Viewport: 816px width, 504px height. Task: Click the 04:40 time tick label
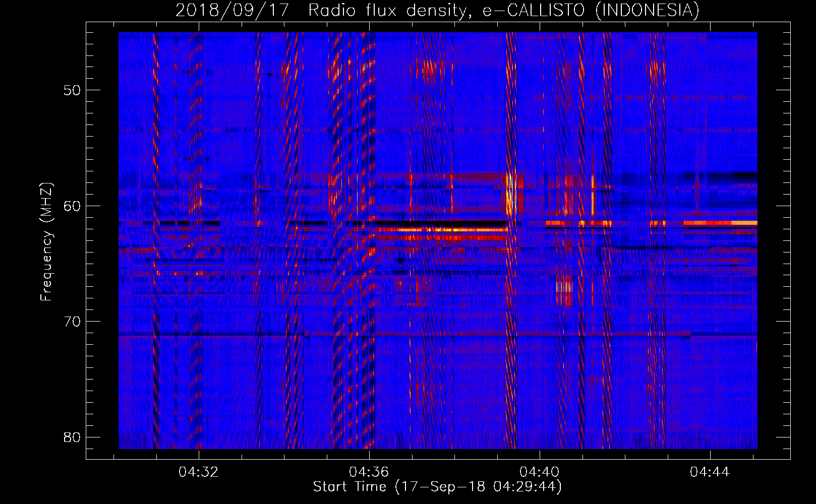coord(540,472)
